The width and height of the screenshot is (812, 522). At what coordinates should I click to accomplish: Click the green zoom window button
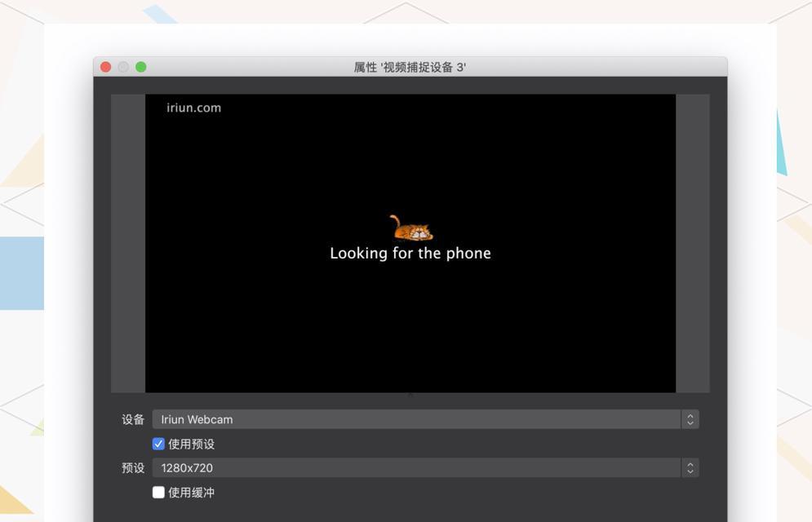[141, 67]
